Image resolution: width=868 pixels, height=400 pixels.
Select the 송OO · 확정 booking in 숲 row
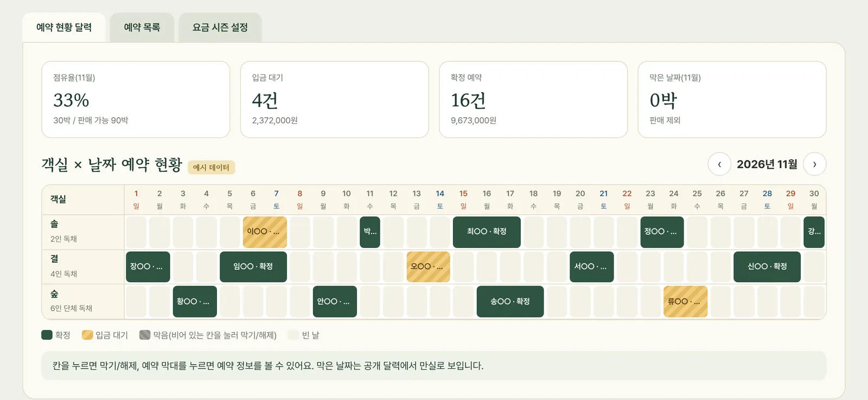coord(510,302)
